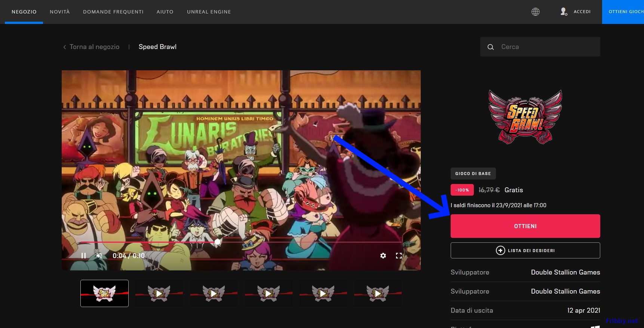Click the back chevron beside Torna al negozio
The width and height of the screenshot is (644, 328).
click(x=65, y=47)
